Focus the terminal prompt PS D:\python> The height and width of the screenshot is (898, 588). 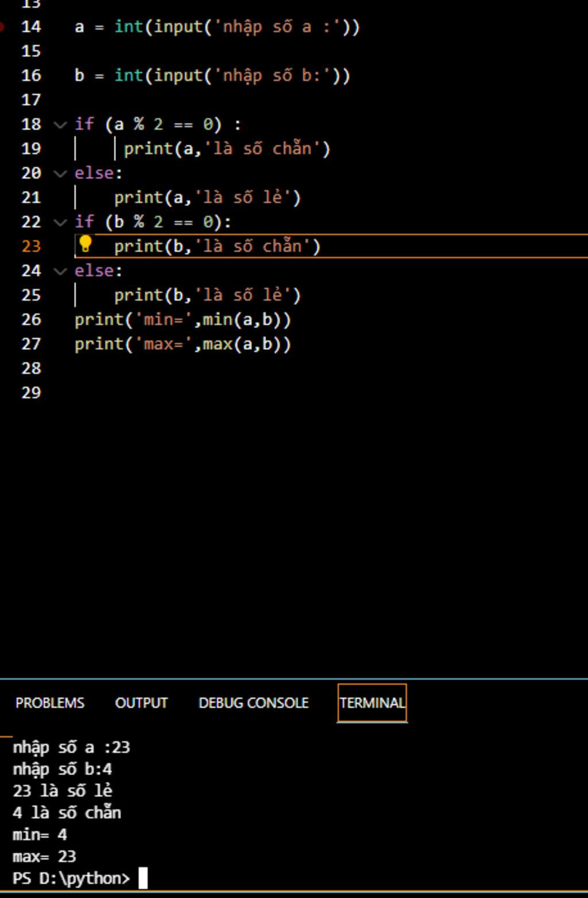coord(72,878)
